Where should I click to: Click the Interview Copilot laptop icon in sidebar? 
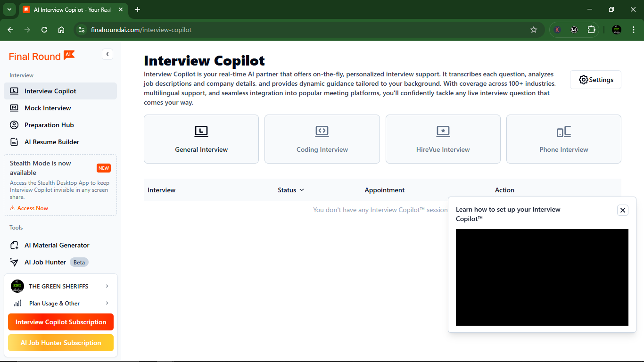click(15, 91)
